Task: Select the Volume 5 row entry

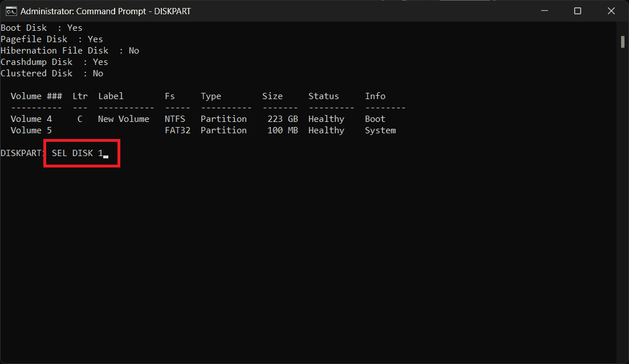Action: point(31,130)
